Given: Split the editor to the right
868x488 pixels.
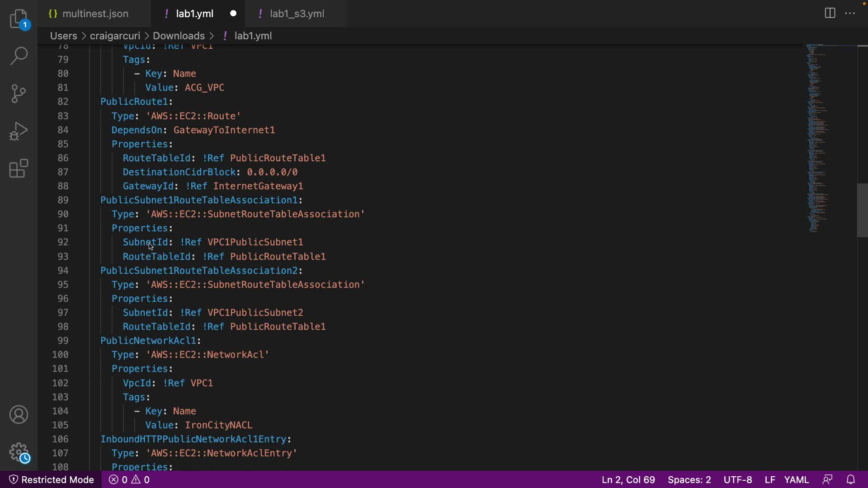Looking at the screenshot, I should click(830, 13).
